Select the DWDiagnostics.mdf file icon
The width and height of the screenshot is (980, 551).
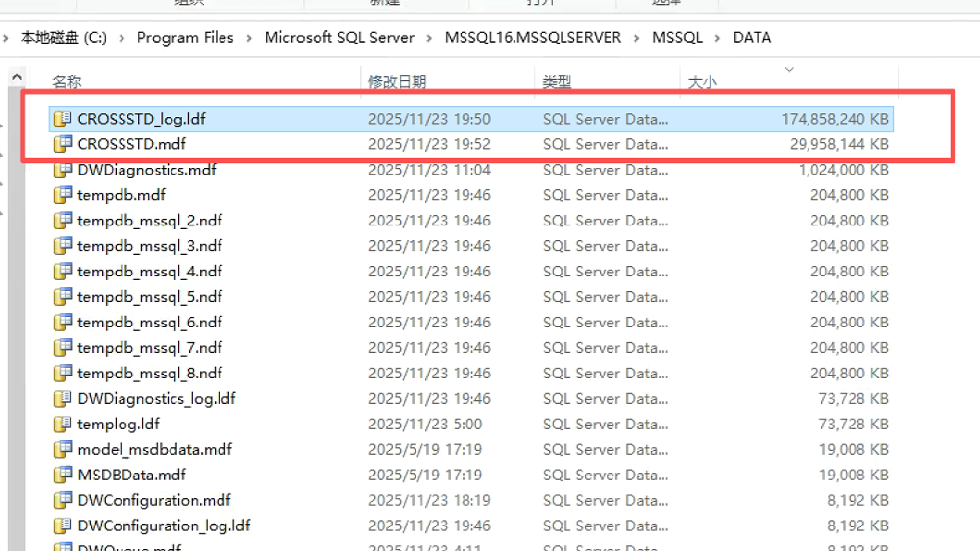point(63,170)
